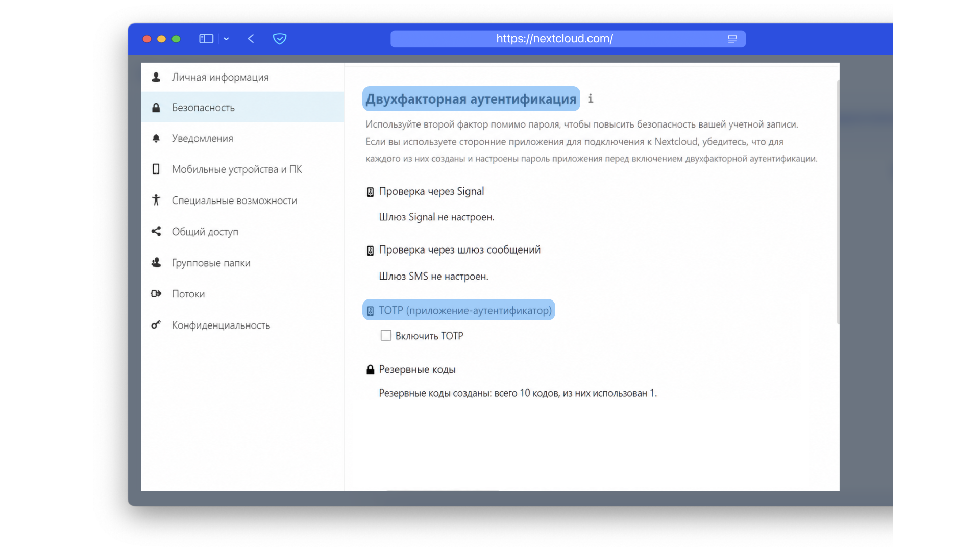This screenshot has width=980, height=551.
Task: Click the share icon next to Общий доступ
Action: (x=156, y=231)
